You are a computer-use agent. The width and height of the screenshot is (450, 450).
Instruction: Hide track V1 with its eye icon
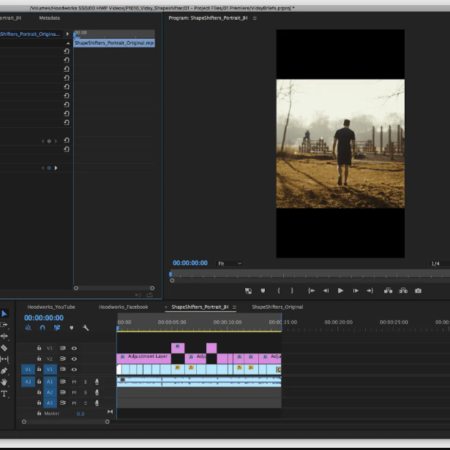(x=74, y=369)
